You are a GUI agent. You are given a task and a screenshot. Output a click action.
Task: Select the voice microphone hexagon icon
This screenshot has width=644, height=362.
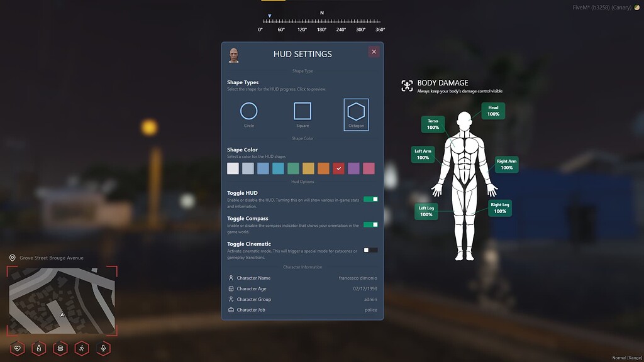click(x=103, y=348)
